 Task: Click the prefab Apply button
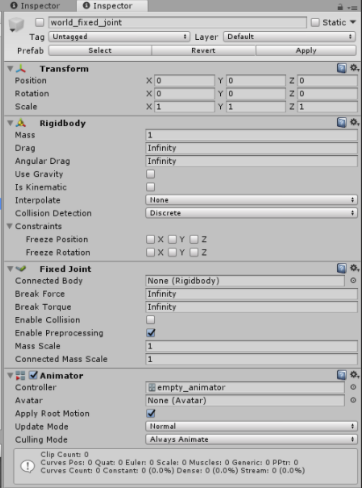pos(306,51)
